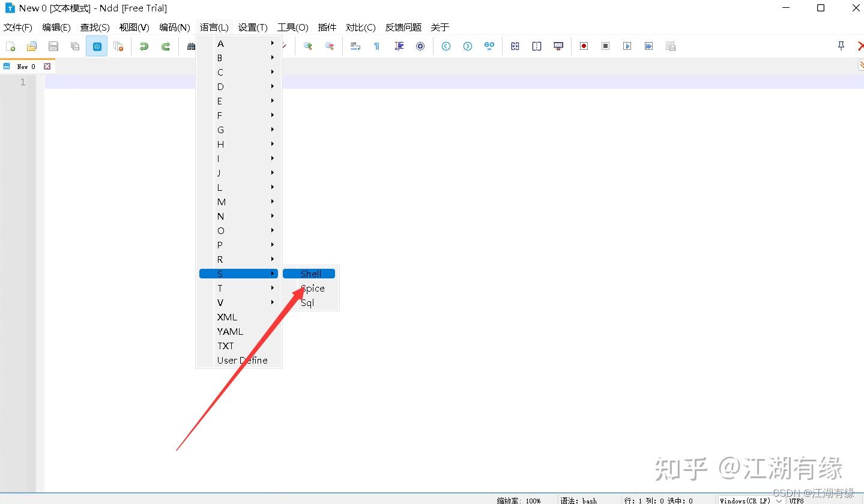Play the recorded macro with the blue play icon
Viewport: 864px width, 504px height.
coord(626,46)
